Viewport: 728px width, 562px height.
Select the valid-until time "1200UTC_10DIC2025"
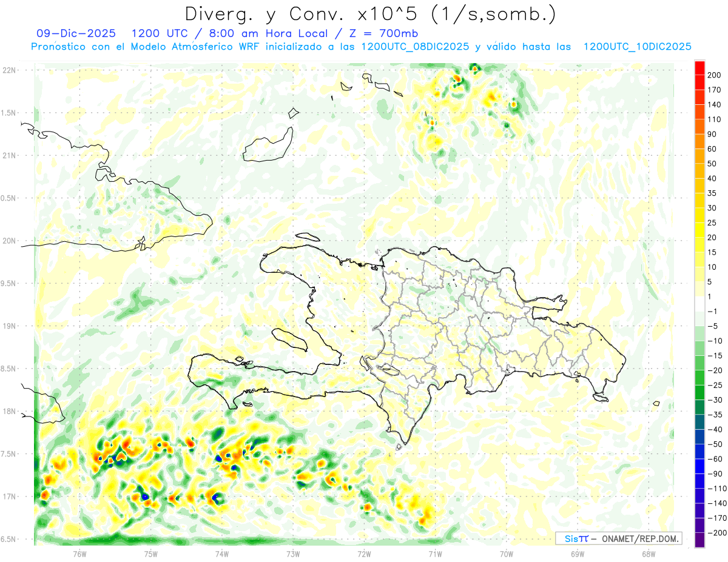(638, 47)
